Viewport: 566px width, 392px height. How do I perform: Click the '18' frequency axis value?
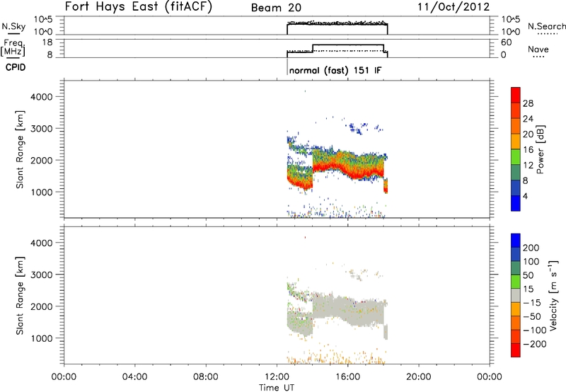tap(47, 42)
